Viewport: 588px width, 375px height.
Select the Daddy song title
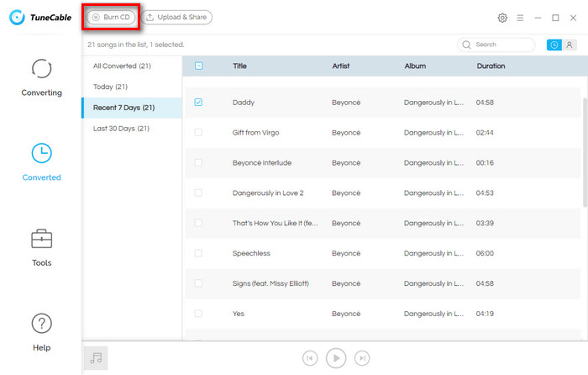tap(244, 103)
